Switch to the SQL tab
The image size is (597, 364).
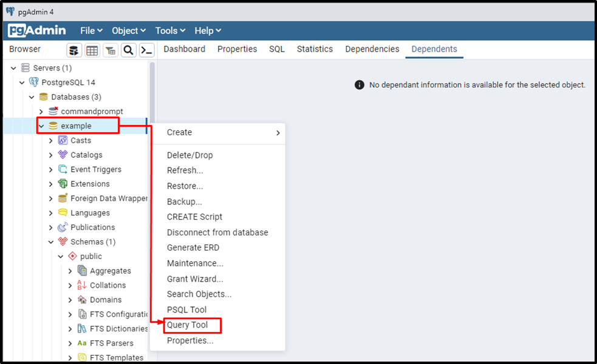(276, 49)
